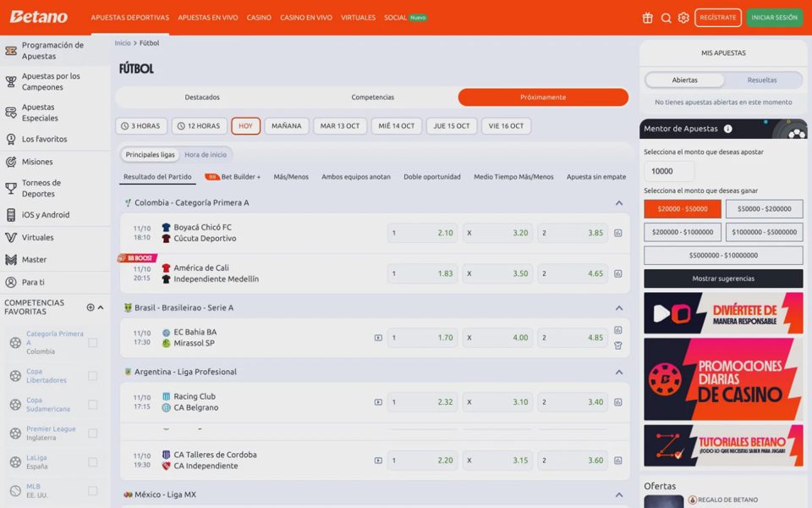This screenshot has width=812, height=508.
Task: Open the settings gear icon in header
Action: (x=683, y=18)
